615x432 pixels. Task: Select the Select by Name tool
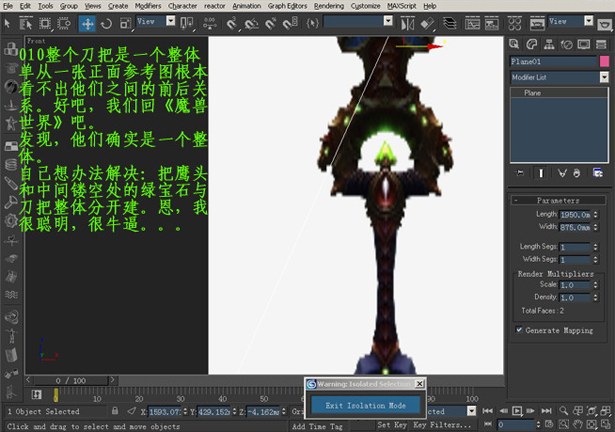tap(26, 24)
